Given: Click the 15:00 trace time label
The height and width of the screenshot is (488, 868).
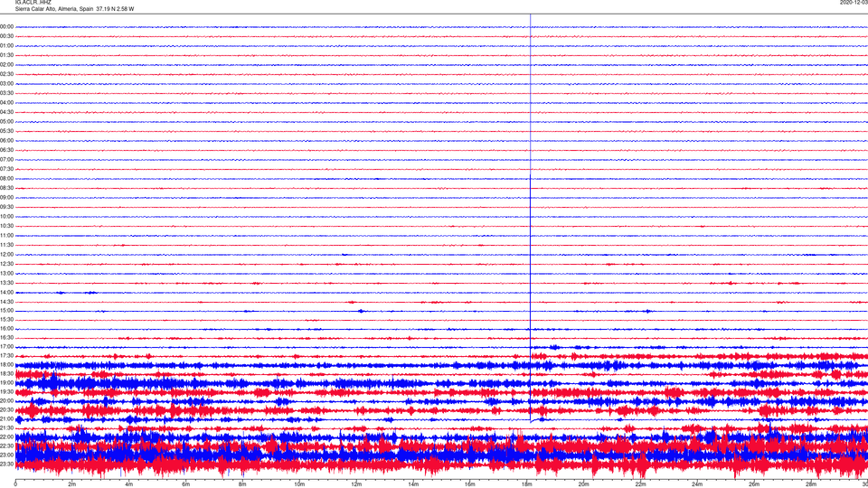Looking at the screenshot, I should coord(6,311).
